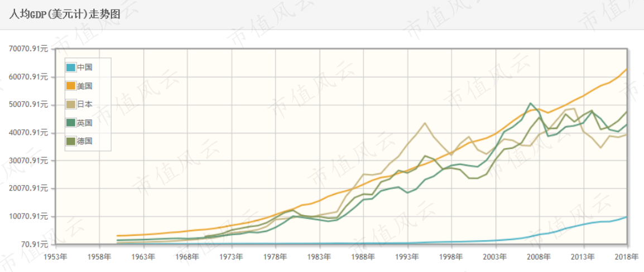Toggle the 中国 series legend label

(85, 67)
